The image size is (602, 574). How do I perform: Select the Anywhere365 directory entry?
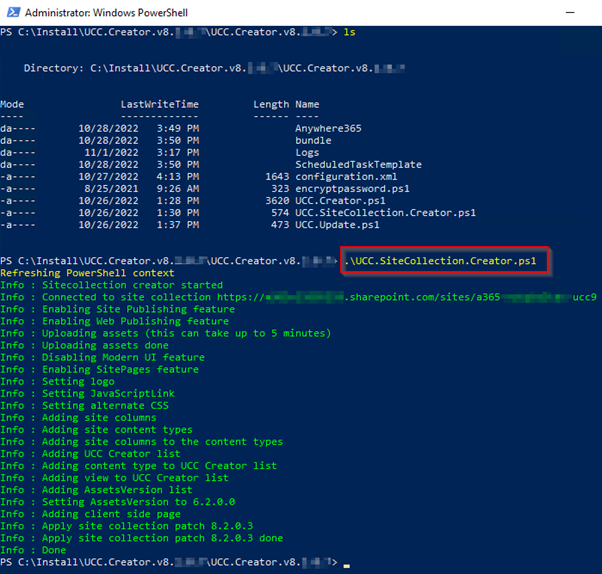pyautogui.click(x=327, y=128)
